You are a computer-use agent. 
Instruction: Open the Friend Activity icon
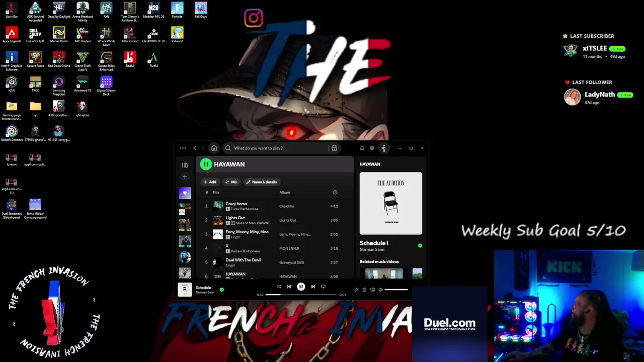tap(372, 148)
